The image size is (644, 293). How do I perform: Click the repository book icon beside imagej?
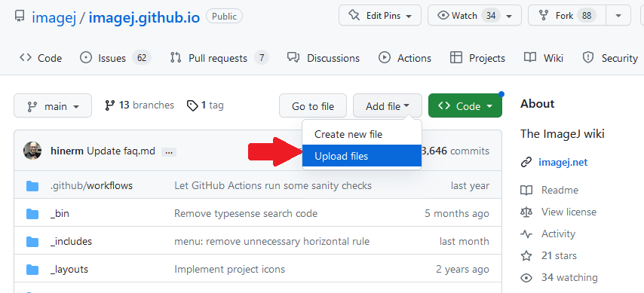point(20,17)
